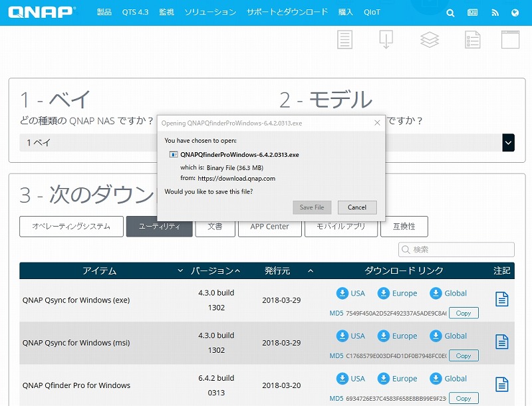Screen dimensions: 532x406
Task: Expand the model dropdown arrow
Action: click(x=508, y=143)
